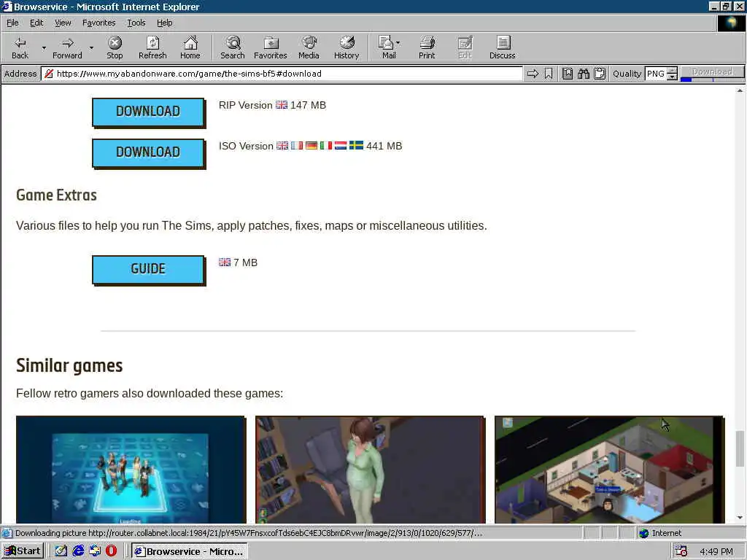
Task: Open the first similar game thumbnail with blue platform
Action: 131,470
